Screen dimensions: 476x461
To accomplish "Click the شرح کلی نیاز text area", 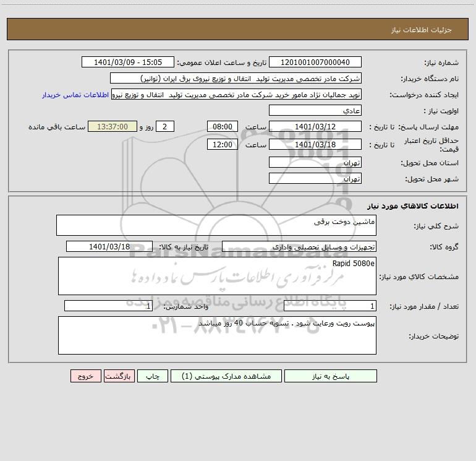I will point(216,225).
